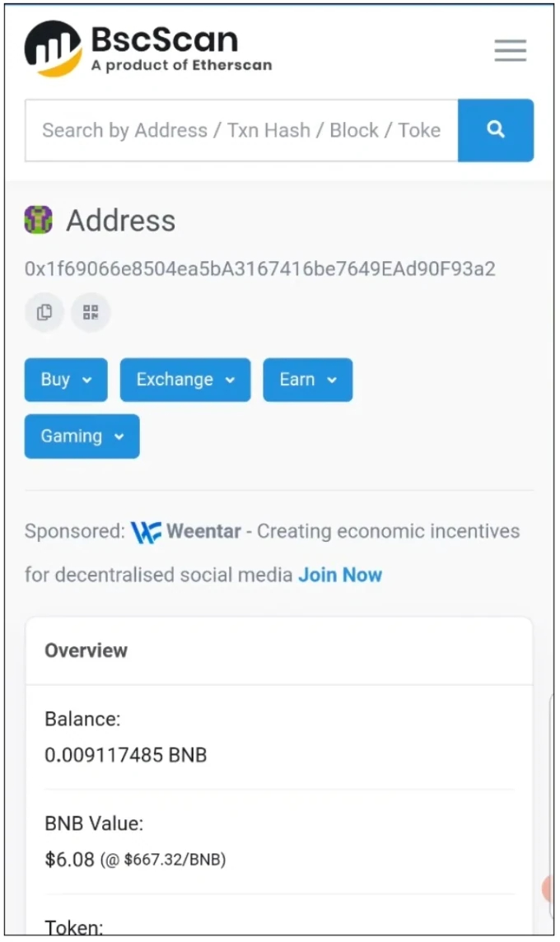Click the Overview card header
The image size is (560, 942).
tap(279, 651)
